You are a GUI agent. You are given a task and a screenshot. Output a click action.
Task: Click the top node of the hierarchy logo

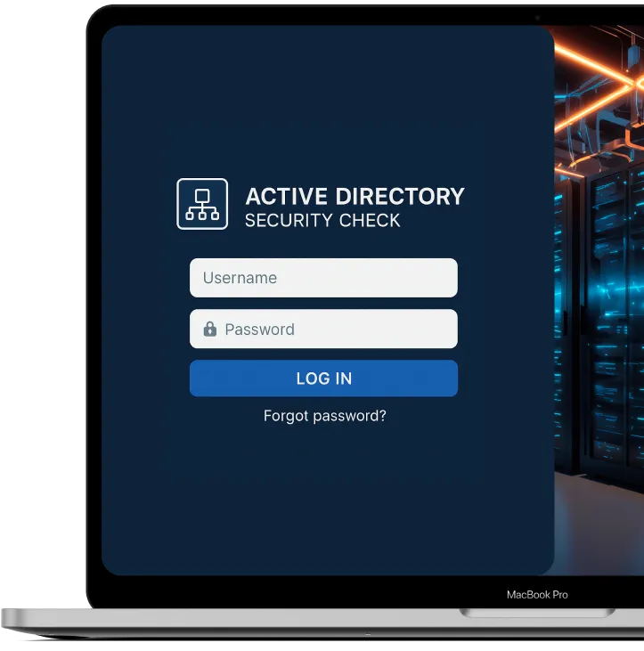click(202, 194)
